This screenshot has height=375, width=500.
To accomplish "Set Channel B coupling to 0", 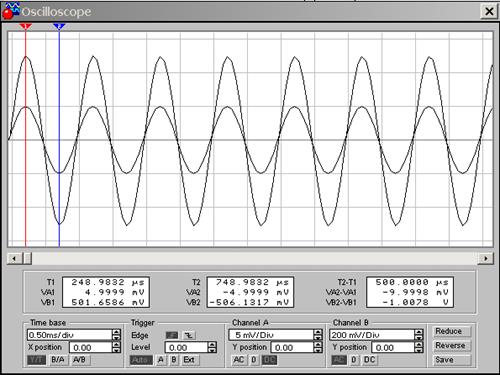I will (354, 360).
